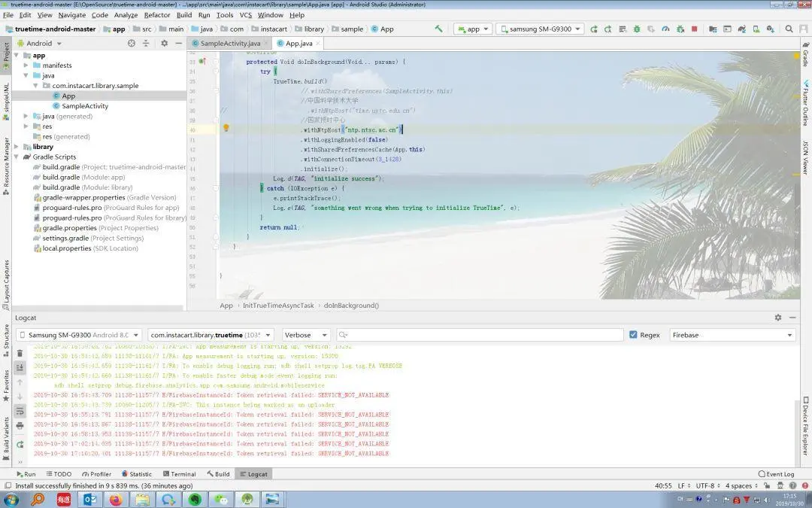This screenshot has height=508, width=812.
Task: Open the Terminal tool window
Action: [179, 474]
